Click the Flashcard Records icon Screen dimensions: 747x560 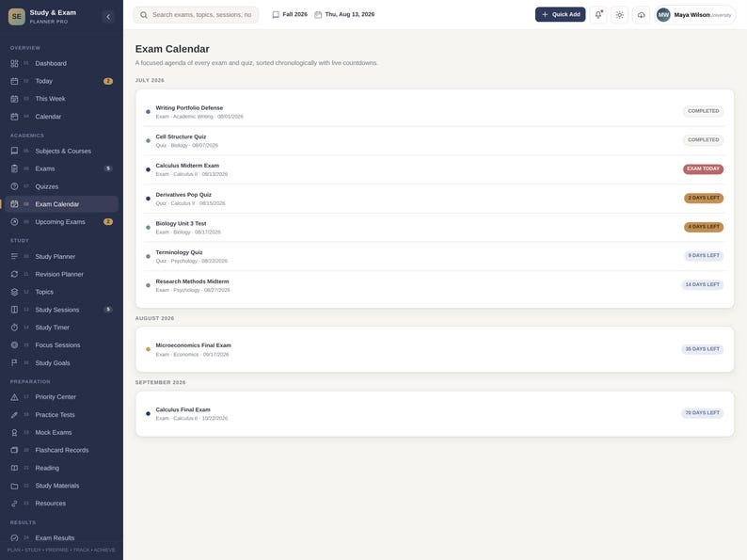[14, 450]
